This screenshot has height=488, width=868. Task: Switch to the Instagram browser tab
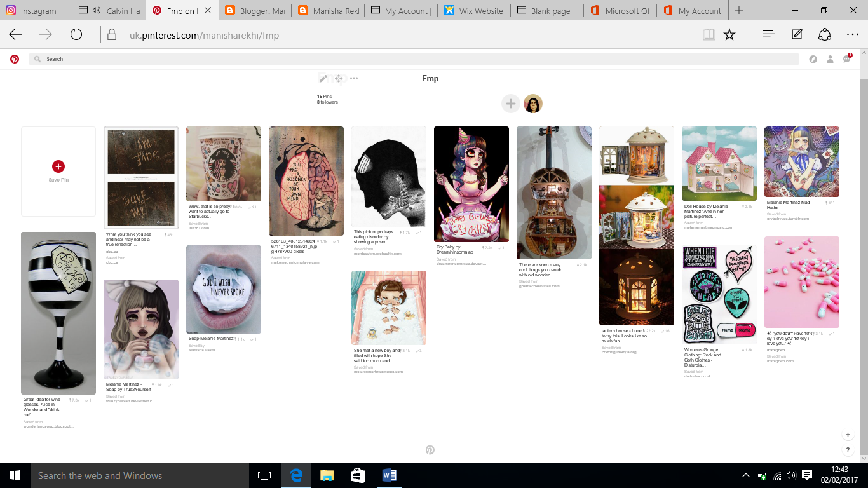point(36,11)
